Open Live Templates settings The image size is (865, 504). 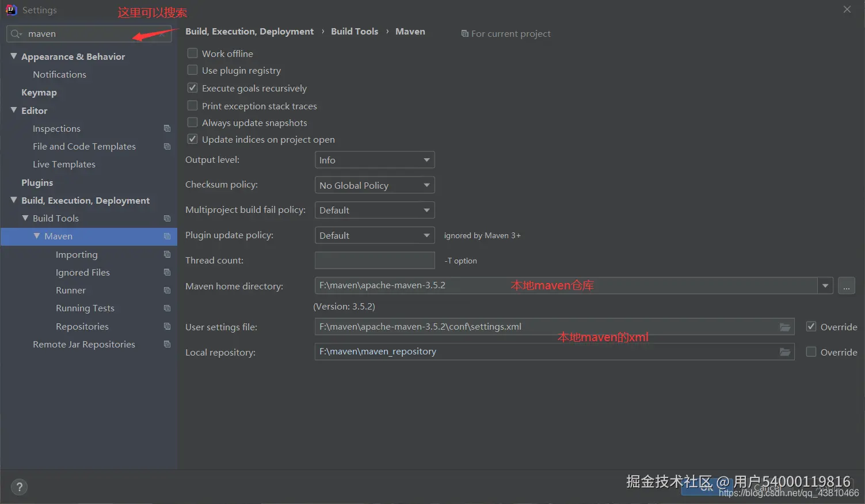point(64,164)
